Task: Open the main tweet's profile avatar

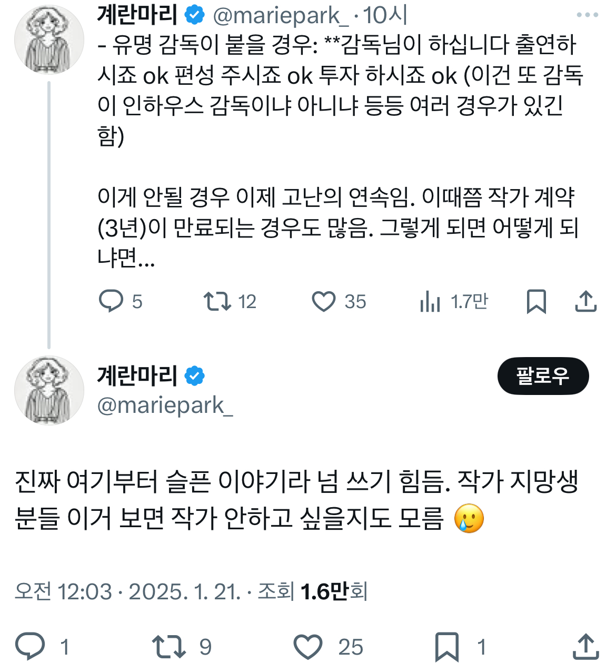Action: click(49, 390)
